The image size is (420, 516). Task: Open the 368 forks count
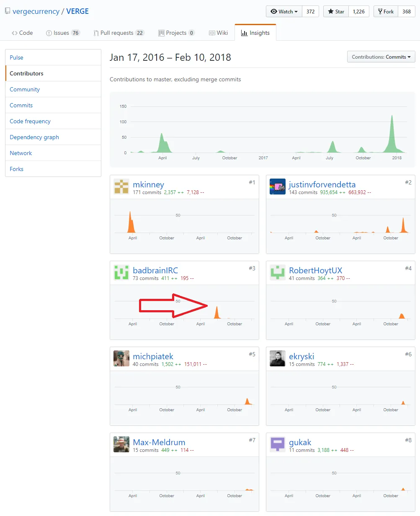coord(407,11)
